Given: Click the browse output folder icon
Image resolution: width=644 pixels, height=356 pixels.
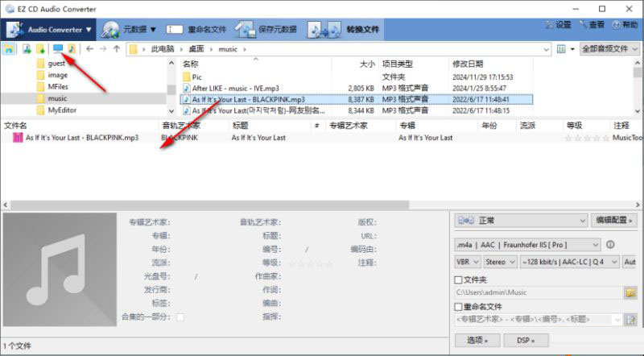Looking at the screenshot, I should pyautogui.click(x=630, y=292).
